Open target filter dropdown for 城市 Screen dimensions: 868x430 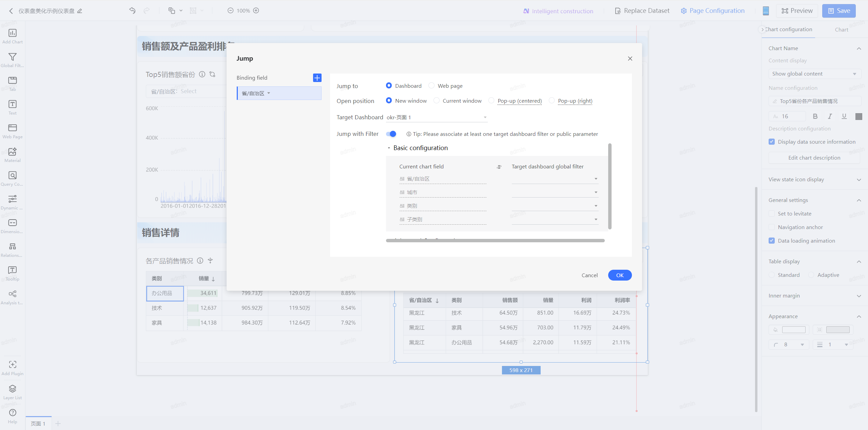[555, 192]
